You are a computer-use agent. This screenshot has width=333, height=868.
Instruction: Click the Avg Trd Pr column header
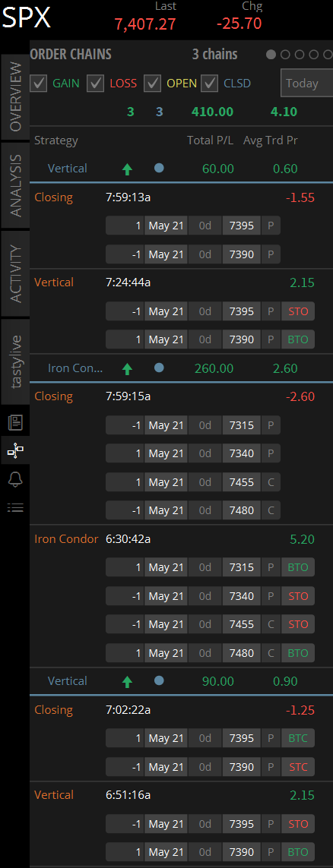pyautogui.click(x=271, y=140)
